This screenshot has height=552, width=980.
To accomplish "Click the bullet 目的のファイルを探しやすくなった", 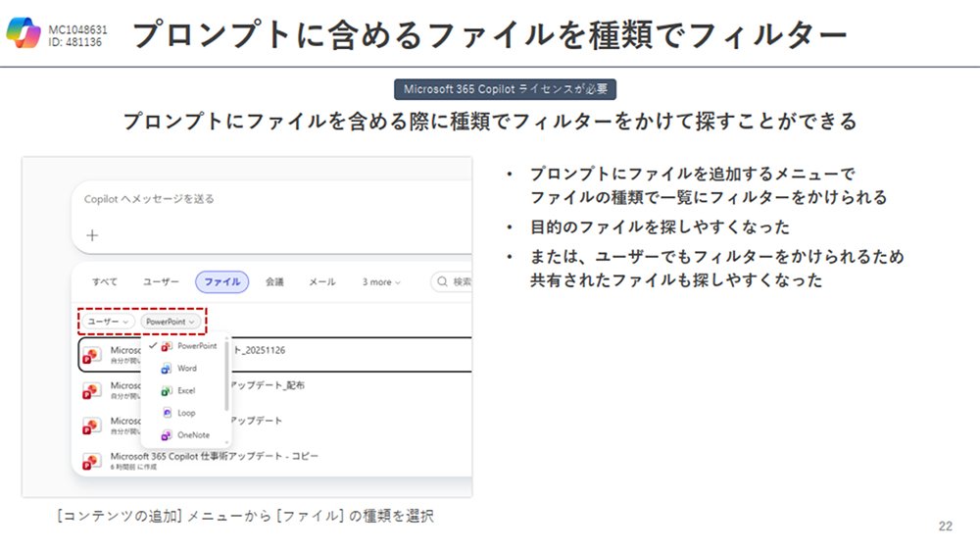I will 660,226.
